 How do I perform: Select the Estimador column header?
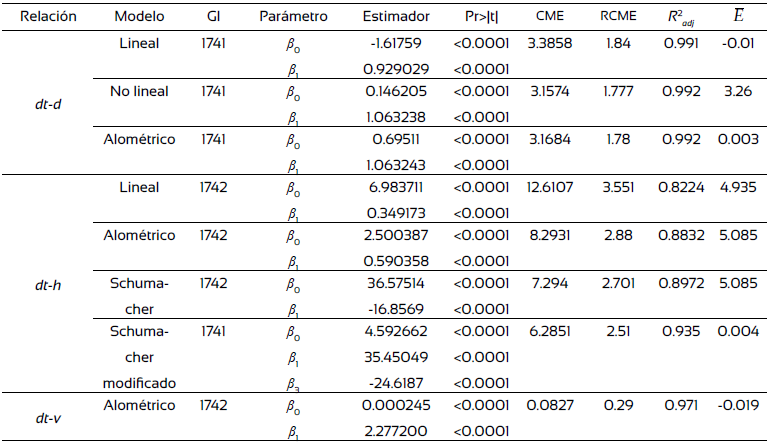(x=397, y=17)
